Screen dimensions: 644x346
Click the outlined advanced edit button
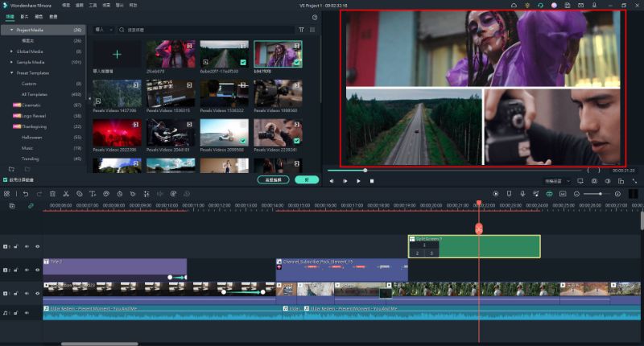click(x=273, y=179)
